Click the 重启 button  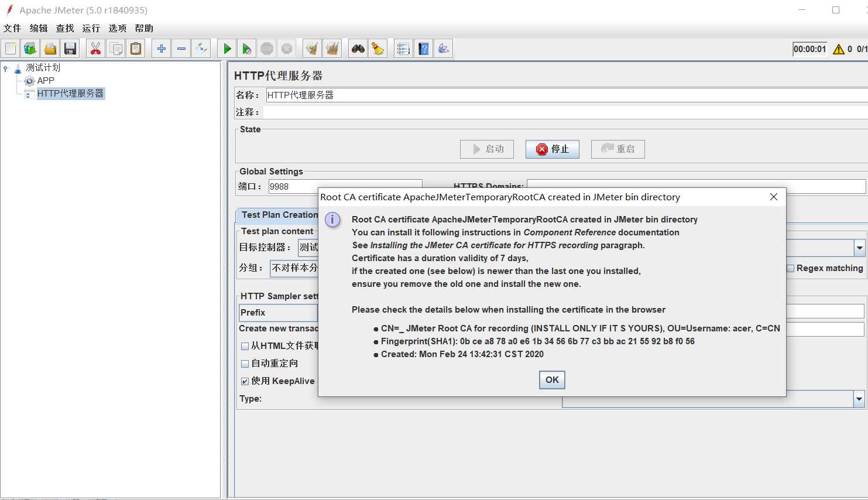pyautogui.click(x=618, y=149)
